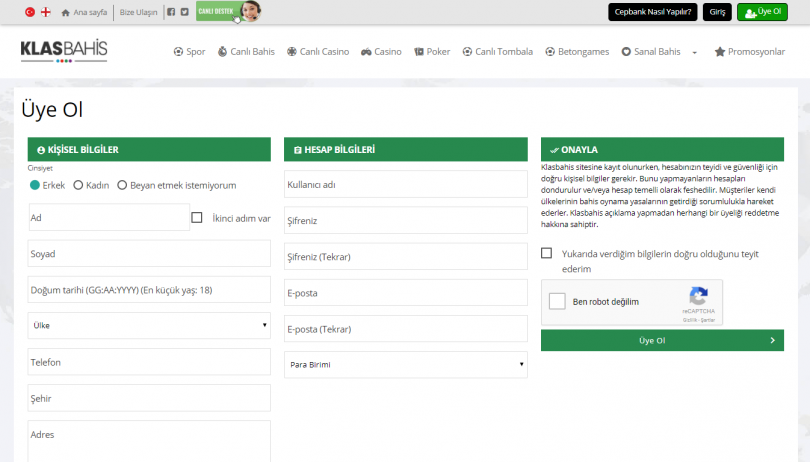Open Sanal Bahis section
810x462 pixels.
[x=651, y=52]
